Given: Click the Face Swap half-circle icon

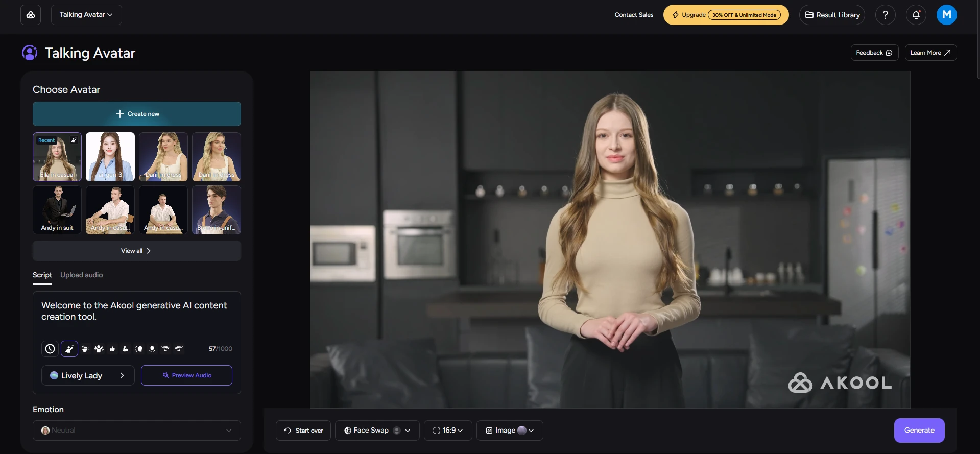Looking at the screenshot, I should point(348,431).
